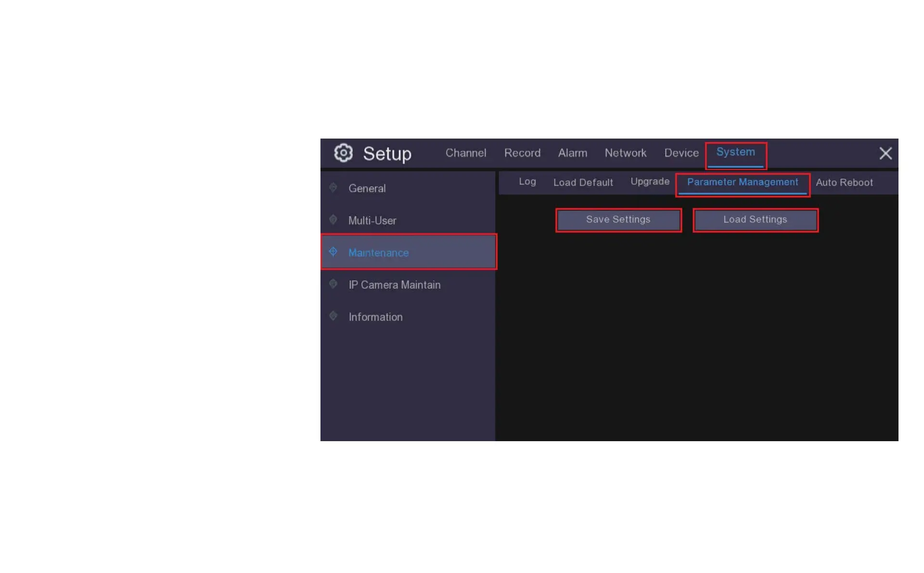Select the System tab
924x573 pixels.
(x=735, y=153)
